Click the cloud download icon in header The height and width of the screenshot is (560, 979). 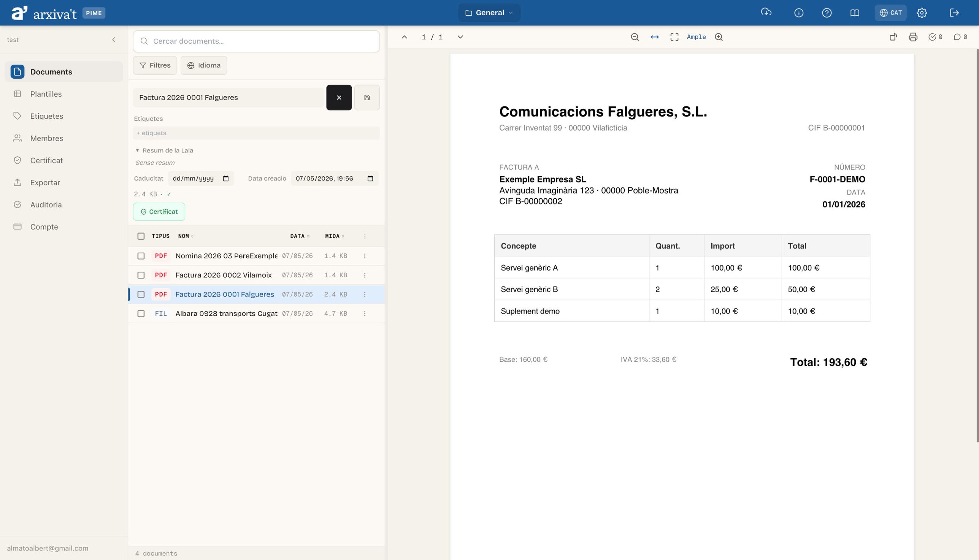click(766, 13)
